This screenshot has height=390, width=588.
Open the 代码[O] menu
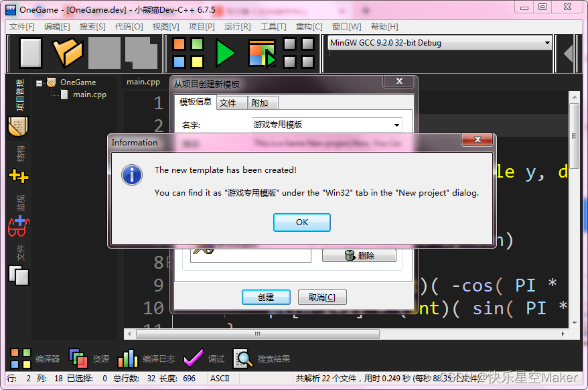[129, 27]
